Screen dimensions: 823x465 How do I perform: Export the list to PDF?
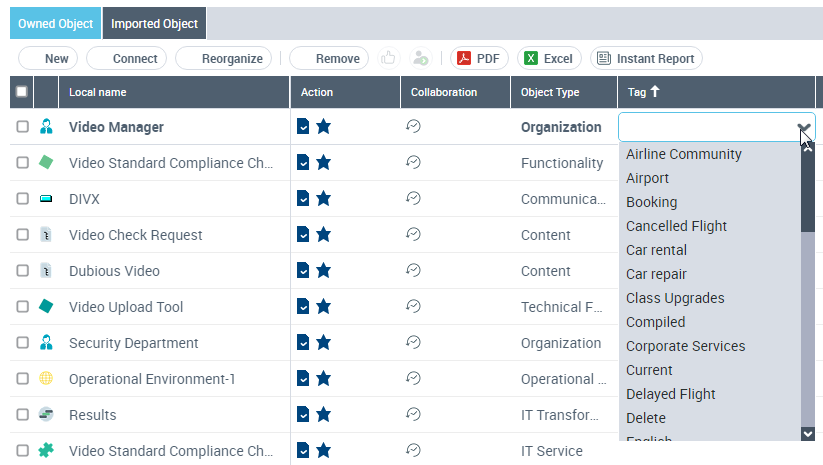(479, 59)
